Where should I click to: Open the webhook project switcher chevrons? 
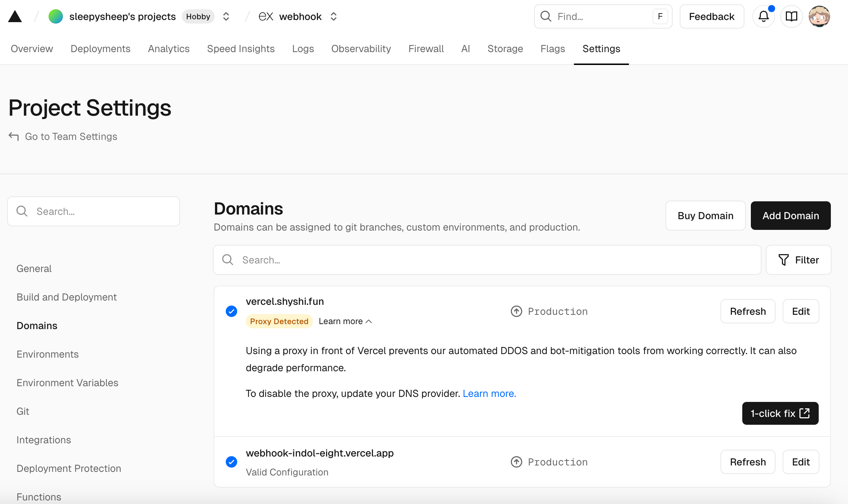tap(333, 16)
